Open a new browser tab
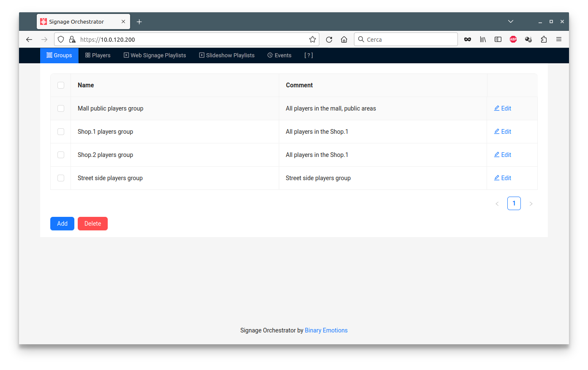 [139, 22]
